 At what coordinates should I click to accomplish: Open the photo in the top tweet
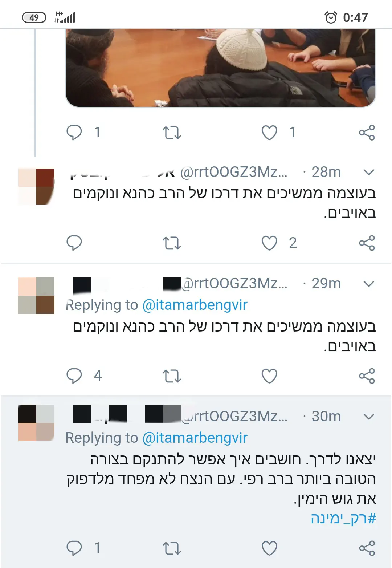[x=221, y=68]
